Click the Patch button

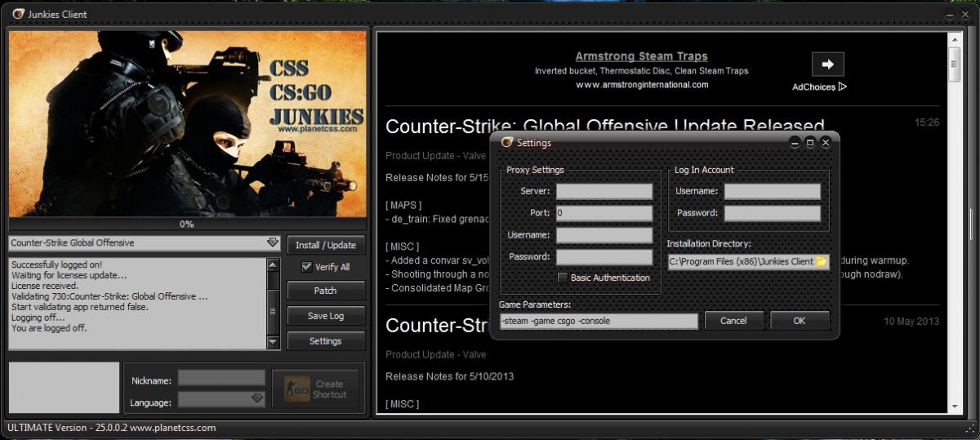(x=326, y=291)
